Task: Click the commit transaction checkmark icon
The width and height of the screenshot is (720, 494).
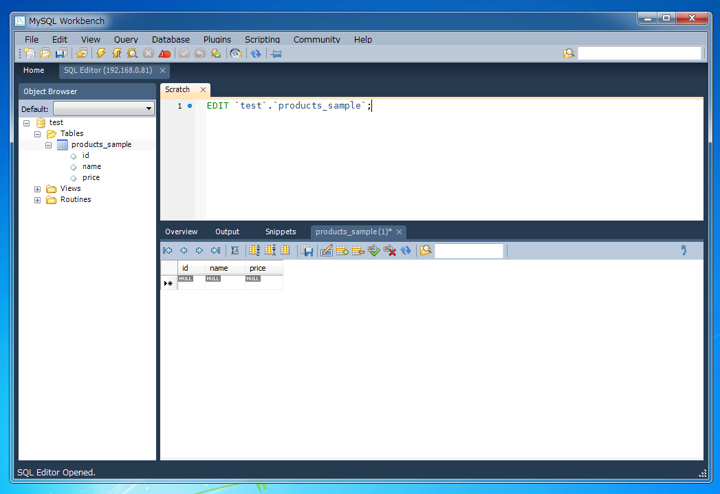Action: pos(184,53)
